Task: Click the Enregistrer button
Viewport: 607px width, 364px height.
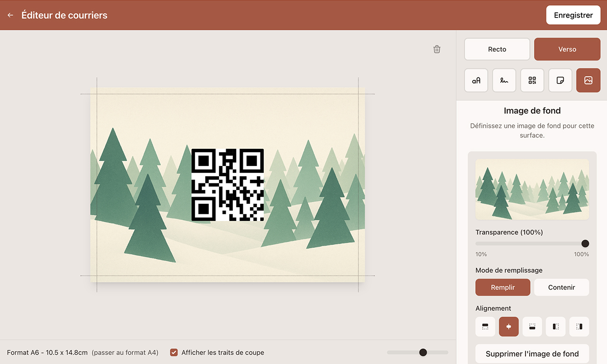Action: point(573,15)
